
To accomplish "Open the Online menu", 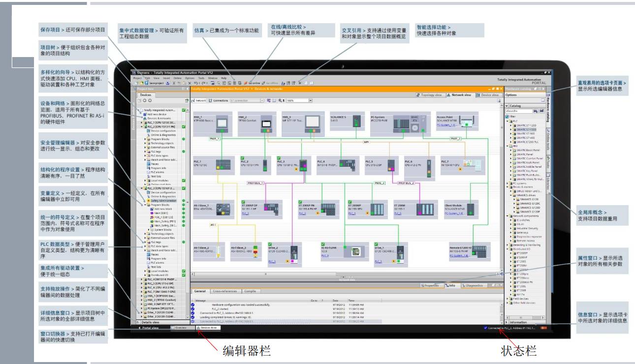I will (x=177, y=78).
